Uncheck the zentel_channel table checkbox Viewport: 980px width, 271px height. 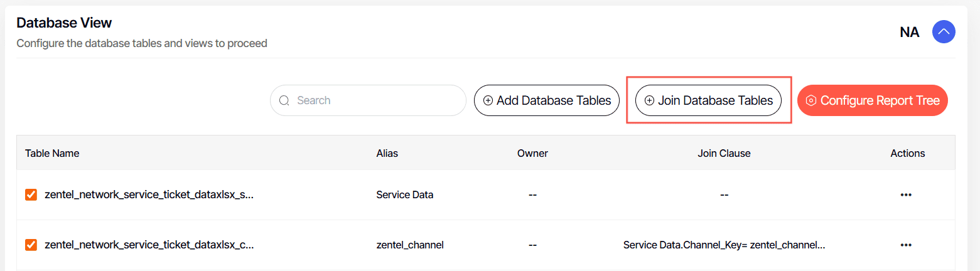[31, 245]
